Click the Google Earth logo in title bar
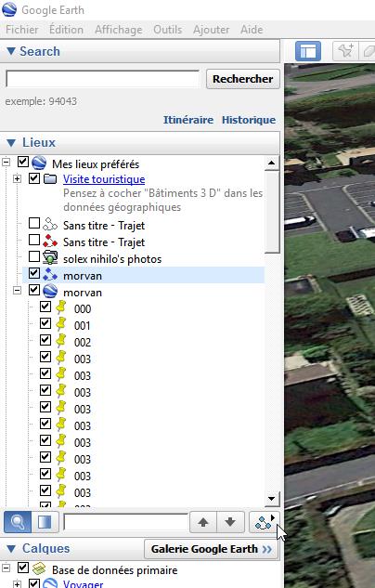Screen dimensions: 375x588 [9, 9]
